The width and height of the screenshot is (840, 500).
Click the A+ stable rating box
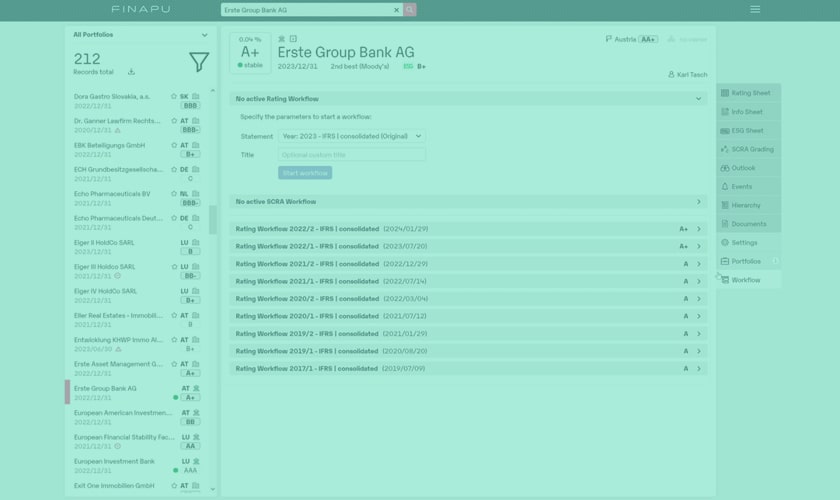[x=250, y=53]
